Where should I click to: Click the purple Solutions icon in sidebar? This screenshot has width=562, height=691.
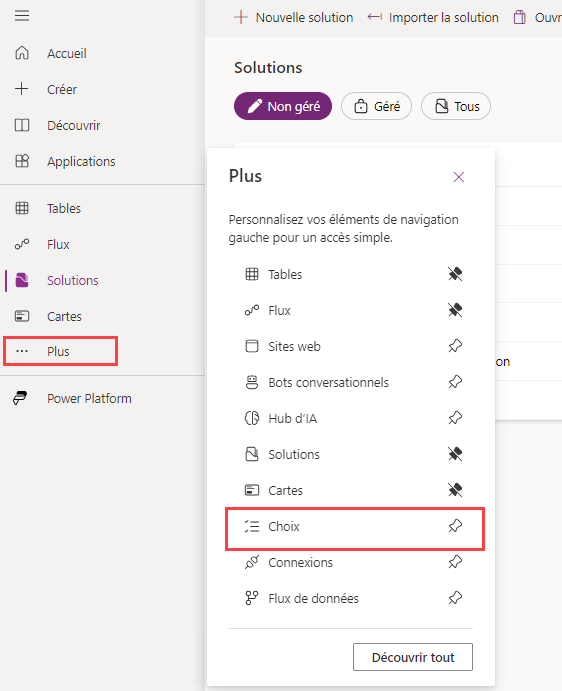coord(22,280)
